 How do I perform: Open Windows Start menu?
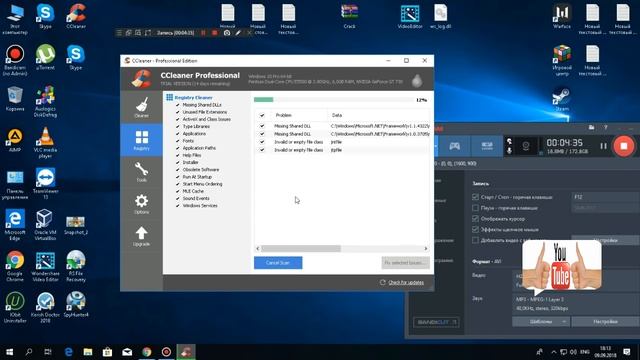click(x=9, y=351)
